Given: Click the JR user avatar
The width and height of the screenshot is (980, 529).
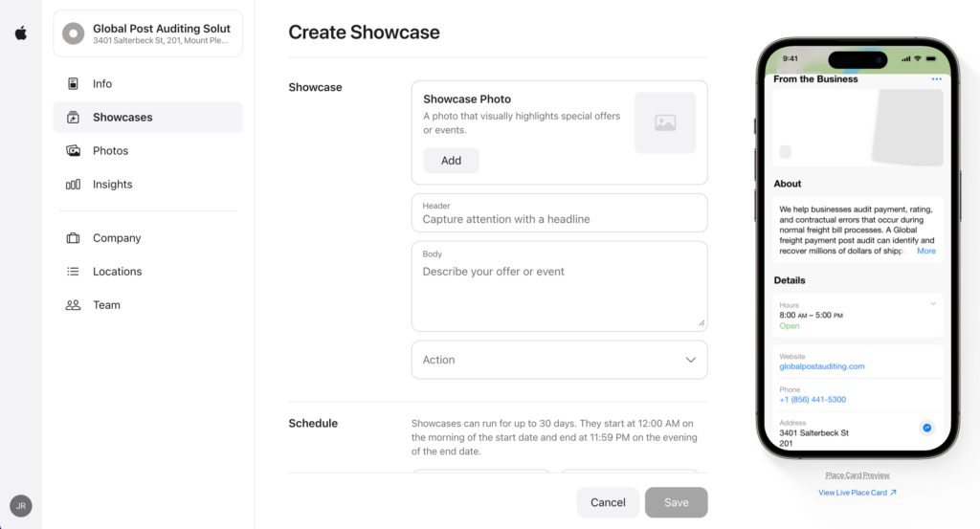Looking at the screenshot, I should point(21,506).
